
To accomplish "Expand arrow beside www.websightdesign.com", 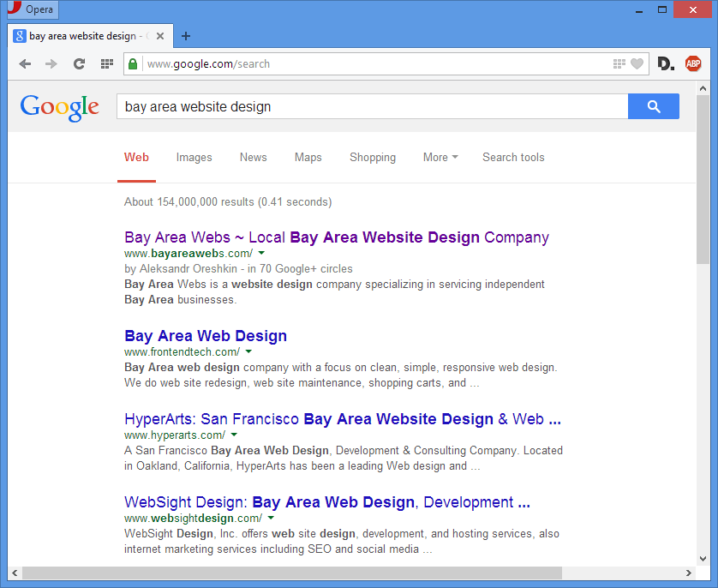I will pyautogui.click(x=271, y=518).
